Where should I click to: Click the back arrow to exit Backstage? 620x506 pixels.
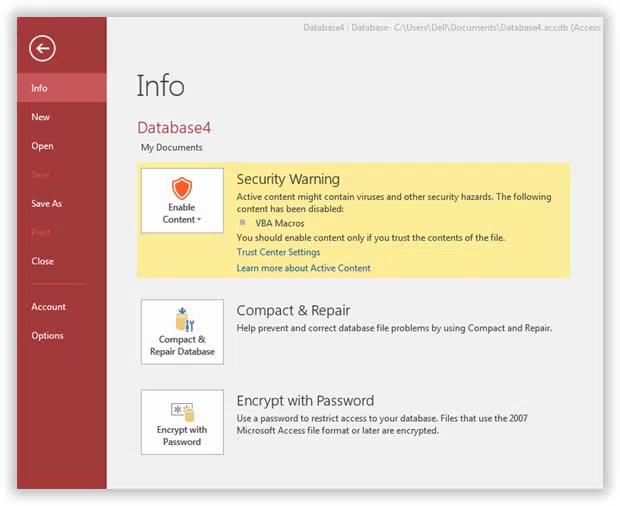click(42, 48)
